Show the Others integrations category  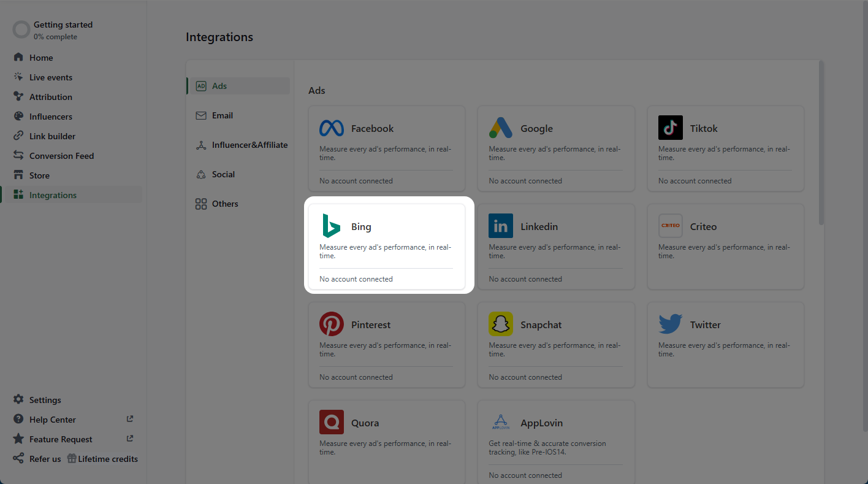point(225,203)
